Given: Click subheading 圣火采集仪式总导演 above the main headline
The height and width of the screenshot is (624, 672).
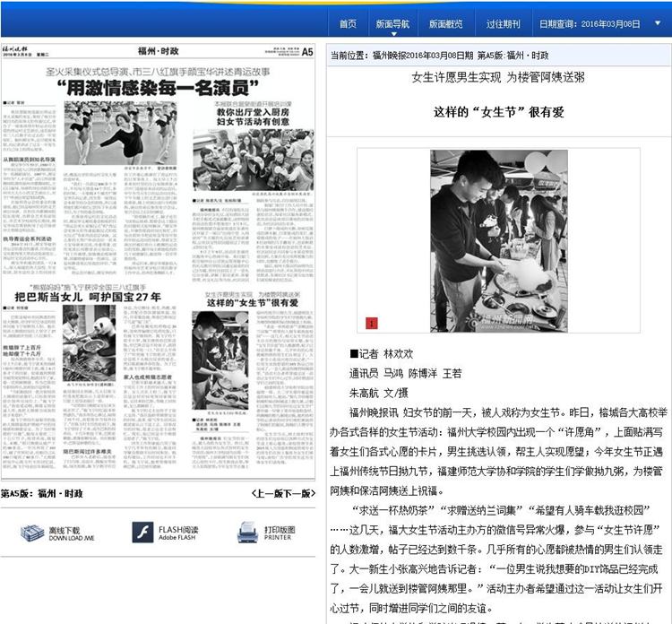Looking at the screenshot, I should 158,72.
